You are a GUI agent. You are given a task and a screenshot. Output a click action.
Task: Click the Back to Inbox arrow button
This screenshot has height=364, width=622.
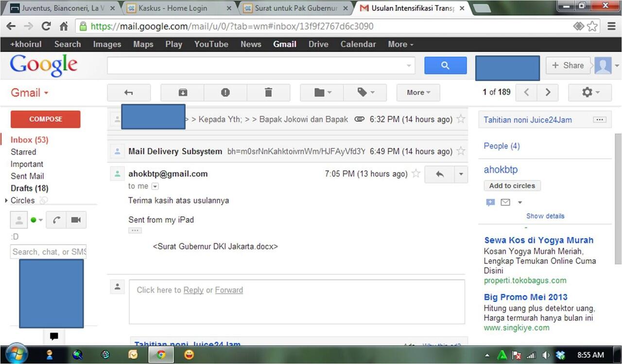pos(129,92)
